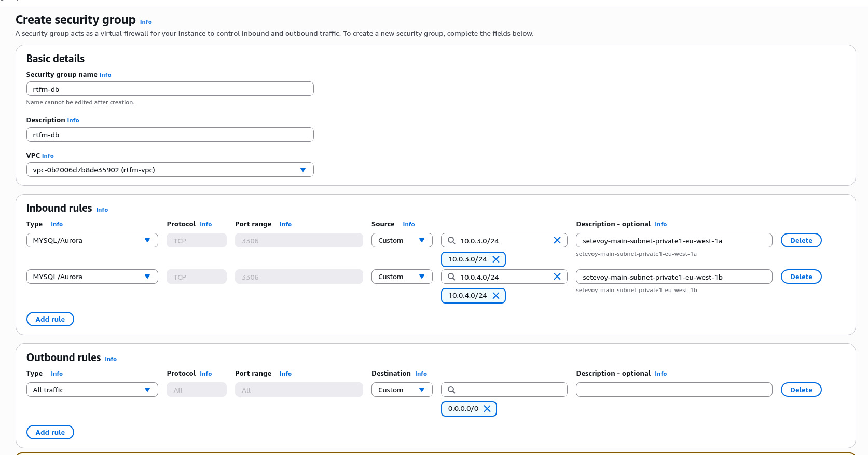Click the outbound destination search magnifier icon
This screenshot has height=455, width=868.
[x=451, y=390]
